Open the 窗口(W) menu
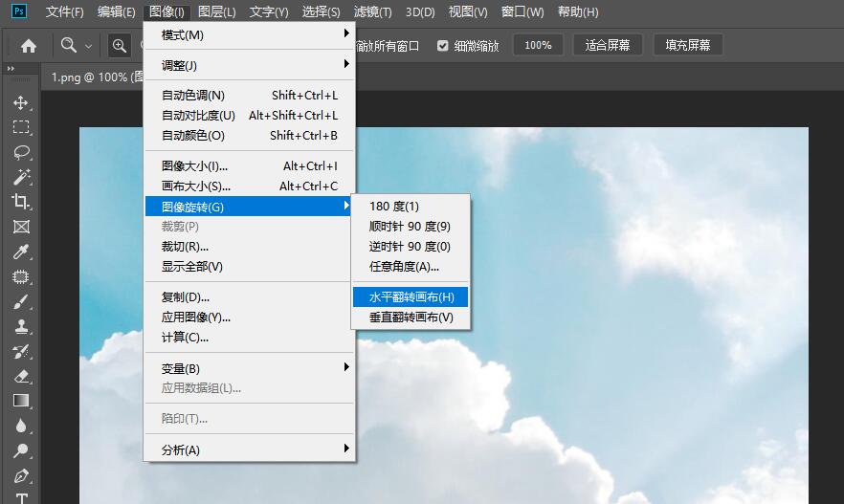The width and height of the screenshot is (844, 504). (x=522, y=11)
